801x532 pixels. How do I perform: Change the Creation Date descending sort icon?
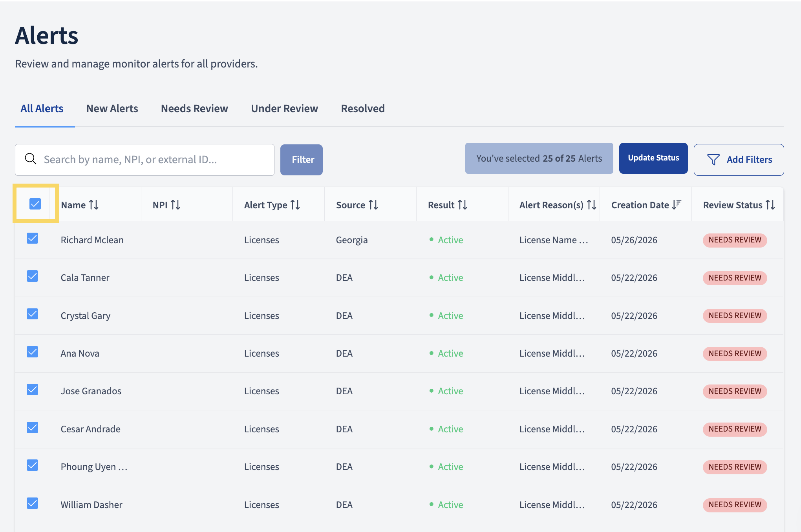tap(677, 205)
